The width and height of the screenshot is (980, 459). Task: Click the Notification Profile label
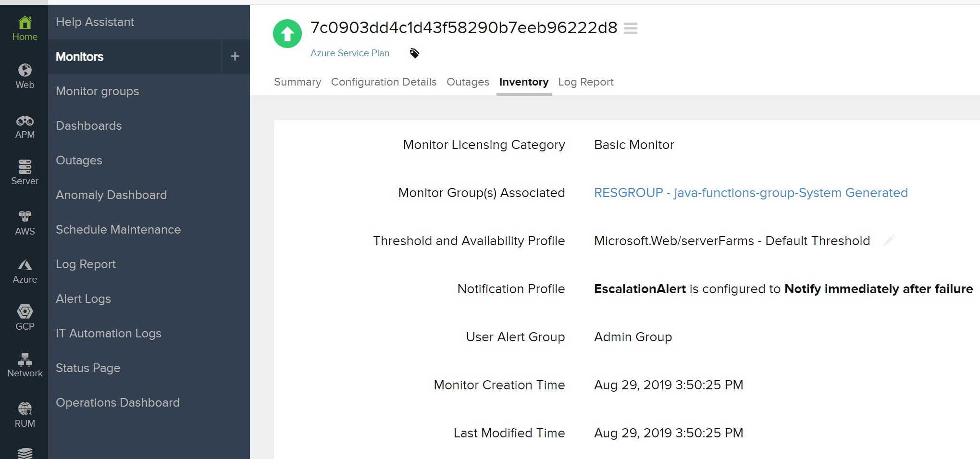pos(511,289)
